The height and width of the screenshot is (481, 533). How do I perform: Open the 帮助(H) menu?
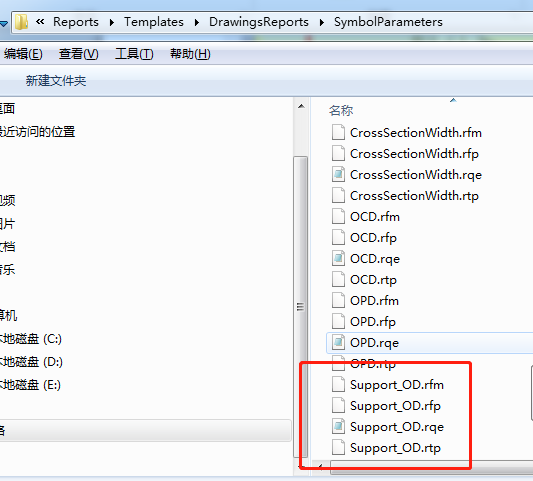190,54
